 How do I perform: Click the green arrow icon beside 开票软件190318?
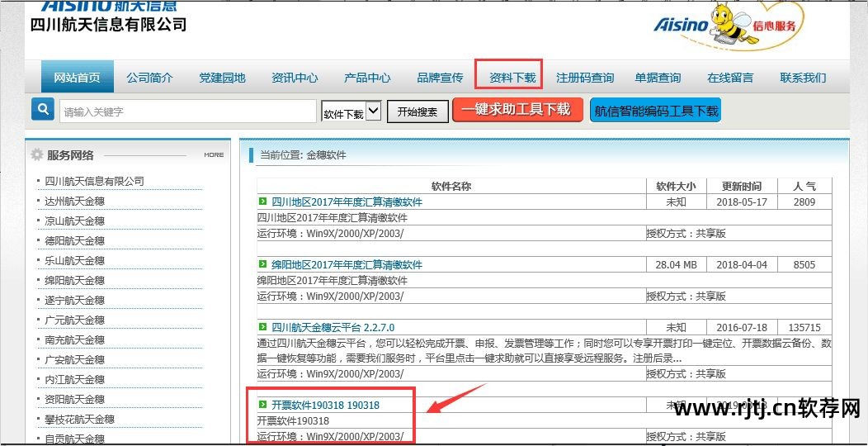tap(262, 405)
